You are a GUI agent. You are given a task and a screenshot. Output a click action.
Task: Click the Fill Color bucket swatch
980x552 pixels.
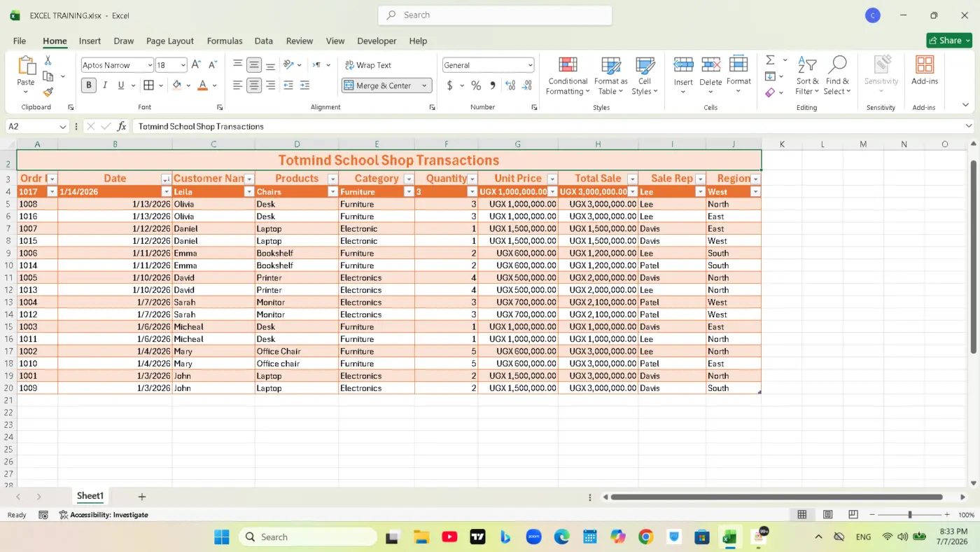pyautogui.click(x=177, y=85)
